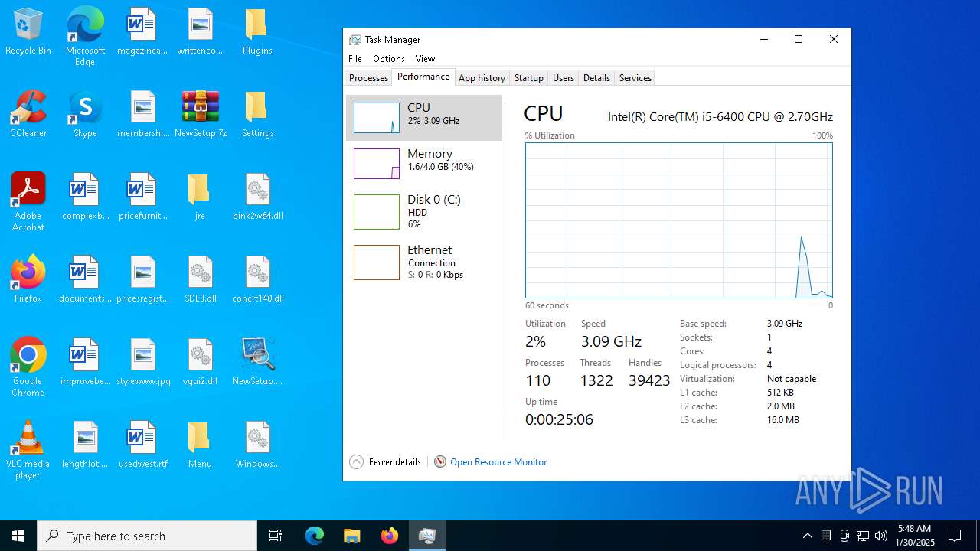Select the NewSetup application icon

click(x=257, y=363)
